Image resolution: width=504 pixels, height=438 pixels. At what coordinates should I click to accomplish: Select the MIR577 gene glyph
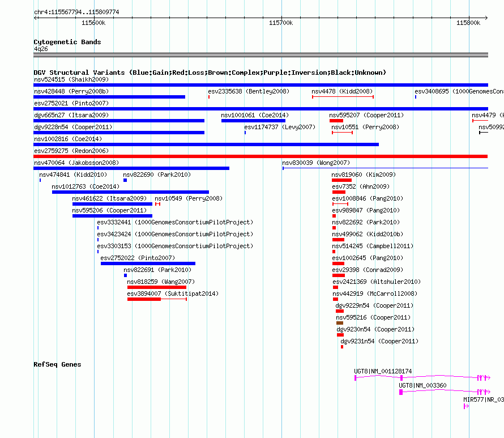[467, 406]
